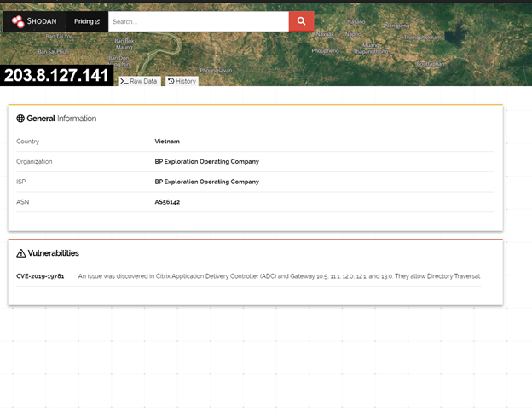Image resolution: width=532 pixels, height=411 pixels.
Task: Select the IP address 203.8.127.141 heading
Action: [56, 75]
